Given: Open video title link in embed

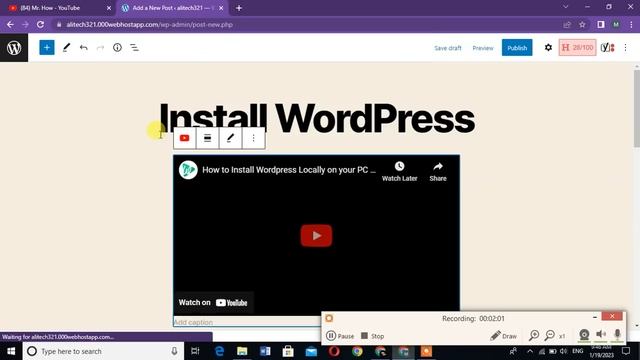Looking at the screenshot, I should tap(289, 170).
